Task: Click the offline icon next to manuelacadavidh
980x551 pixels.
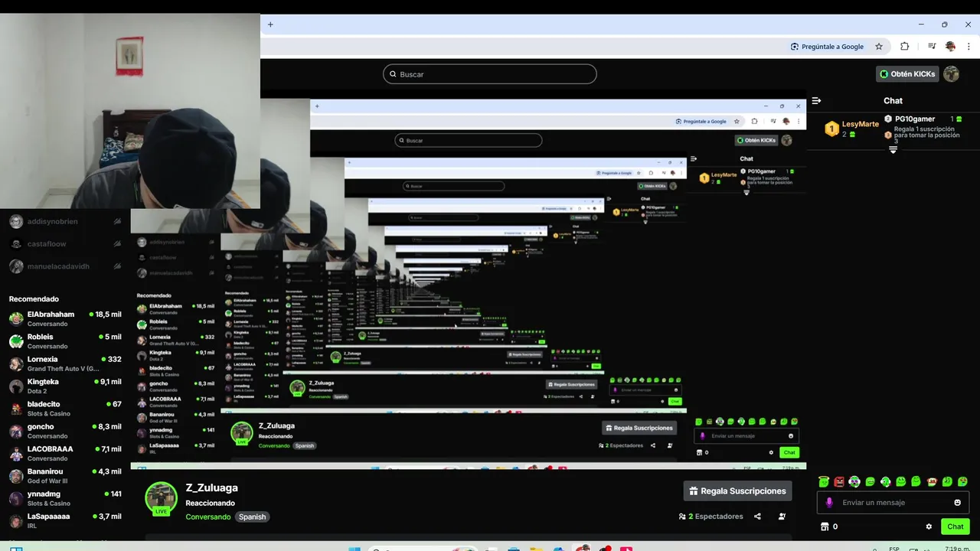Action: coord(117,266)
